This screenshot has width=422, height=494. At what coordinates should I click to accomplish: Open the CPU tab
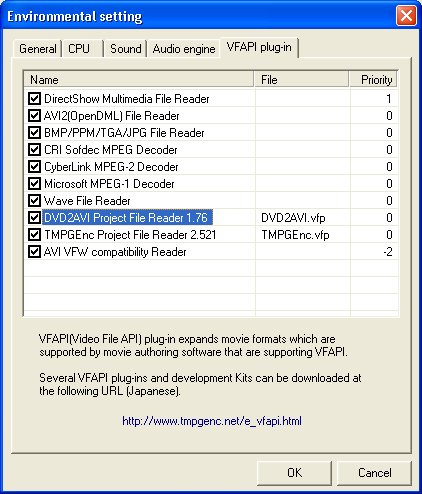pos(83,49)
